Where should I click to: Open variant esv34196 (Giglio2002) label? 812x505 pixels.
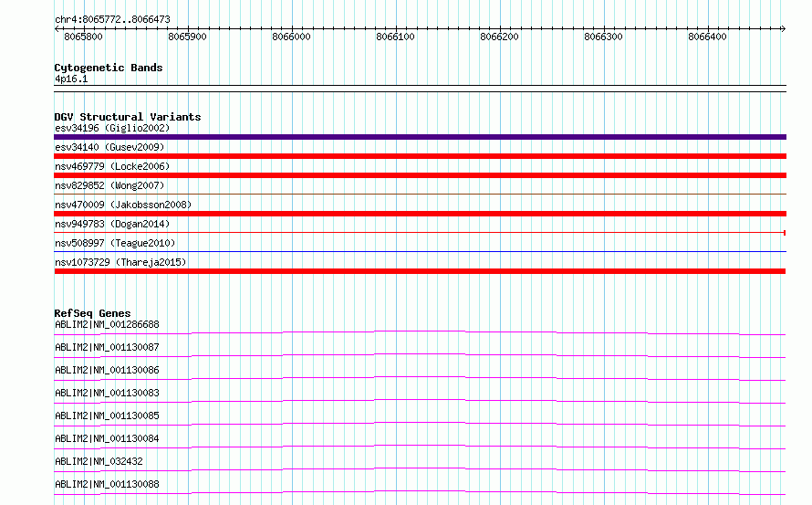(x=112, y=128)
